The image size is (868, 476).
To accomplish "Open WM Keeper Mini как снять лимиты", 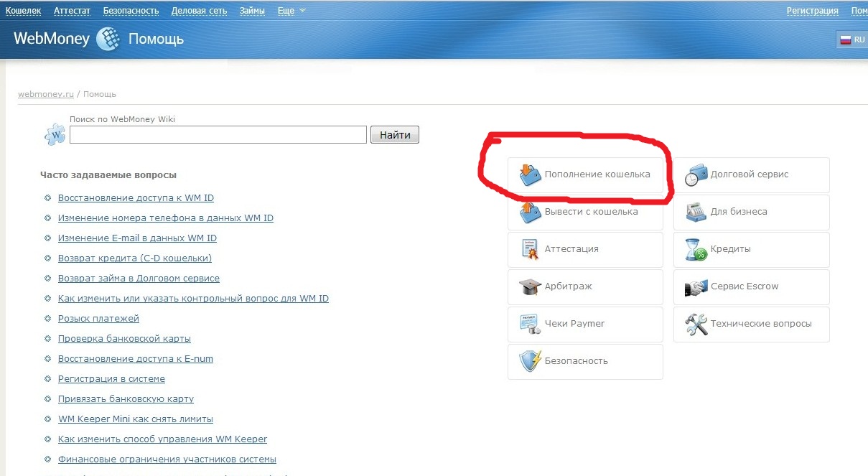I will point(136,419).
